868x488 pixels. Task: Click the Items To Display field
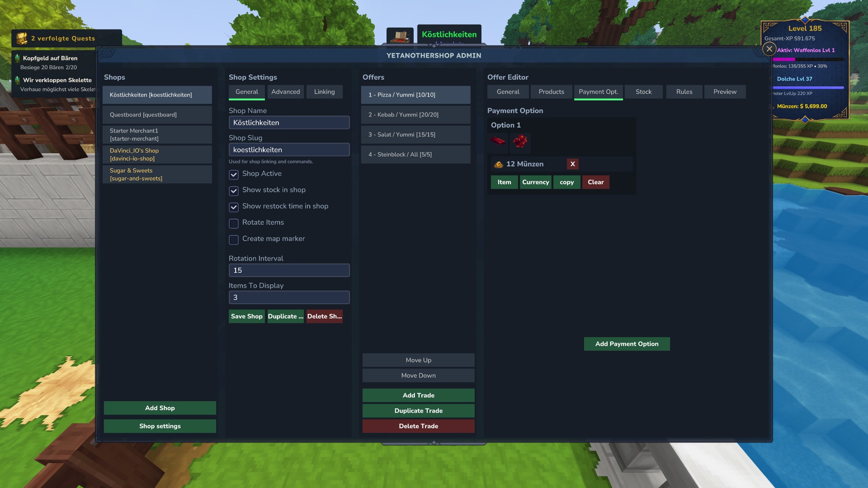click(289, 297)
